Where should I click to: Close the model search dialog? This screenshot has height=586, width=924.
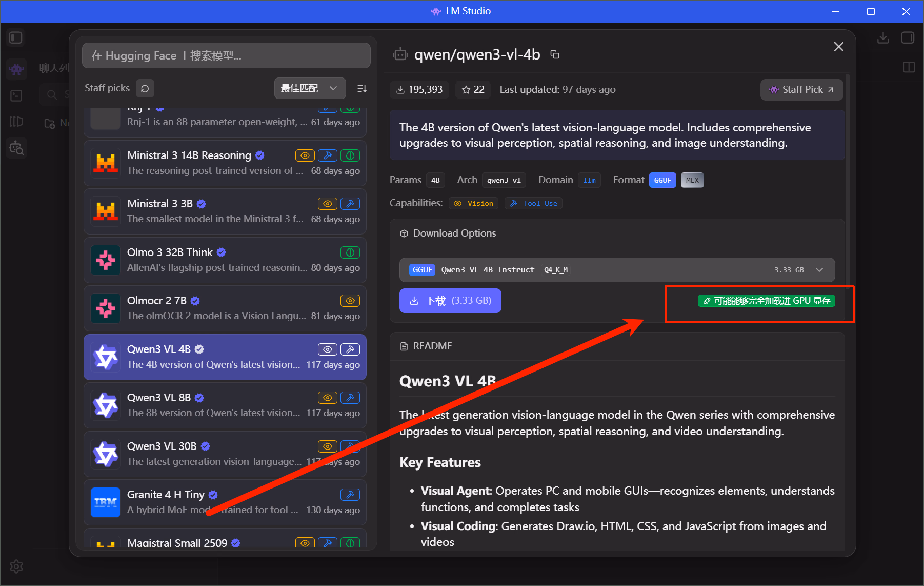(x=839, y=47)
